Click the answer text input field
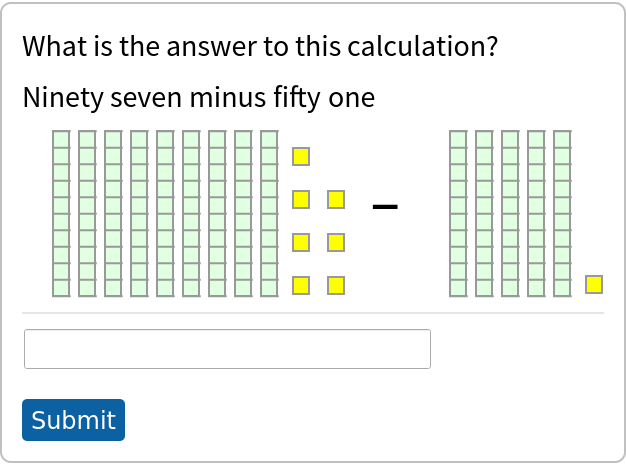This screenshot has width=626, height=464. (227, 349)
